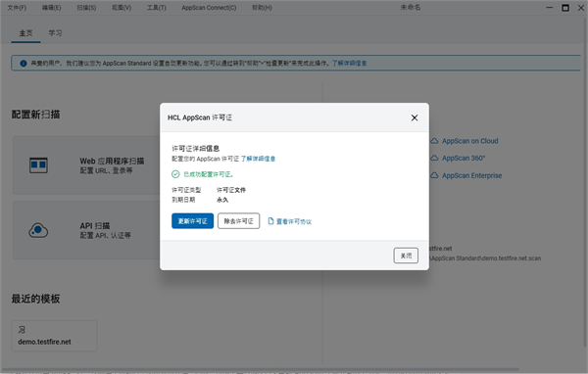Image resolution: width=588 pixels, height=374 pixels.
Task: Click the template icon above demo.testfire.net
Action: click(x=22, y=330)
